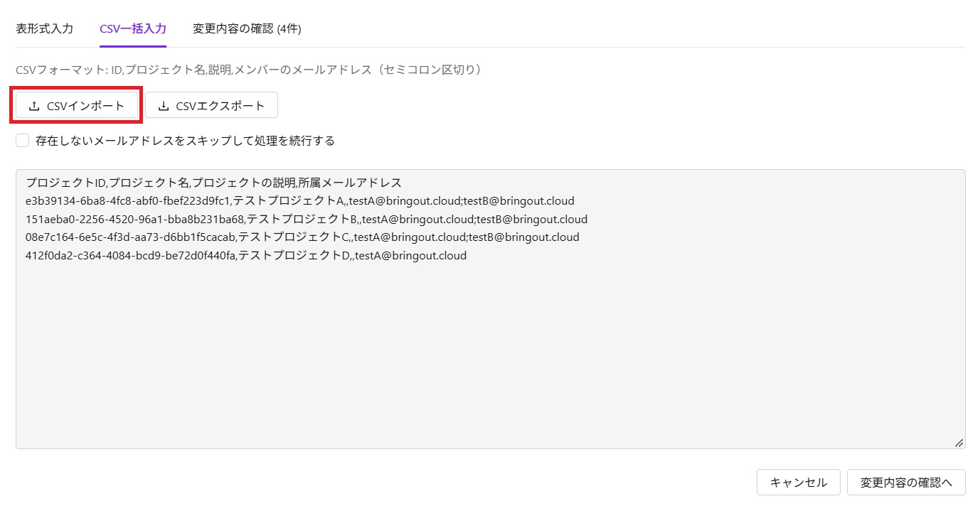Click the テストプロジェクトC CSV row
Image resolution: width=980 pixels, height=506 pixels.
302,237
